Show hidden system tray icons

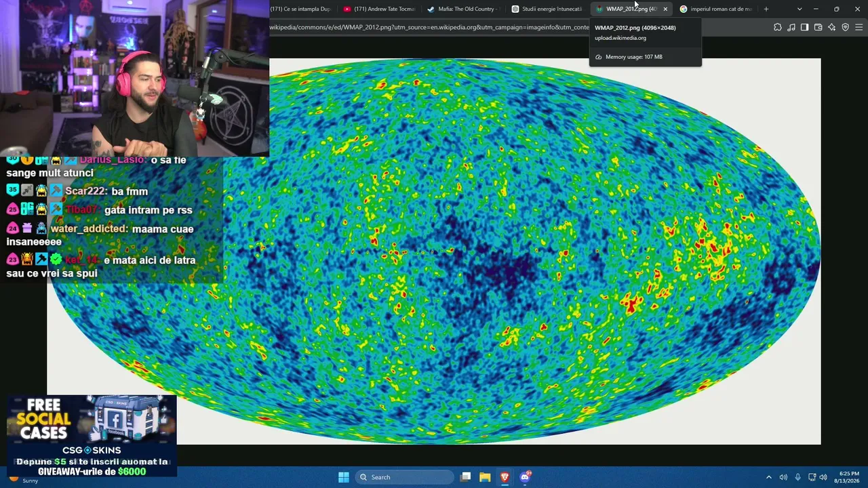[768, 477]
